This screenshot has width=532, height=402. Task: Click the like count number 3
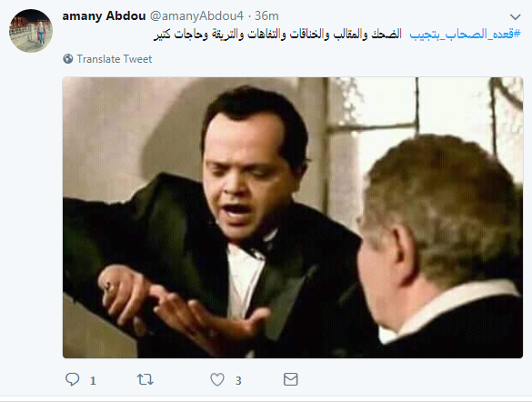tap(238, 381)
